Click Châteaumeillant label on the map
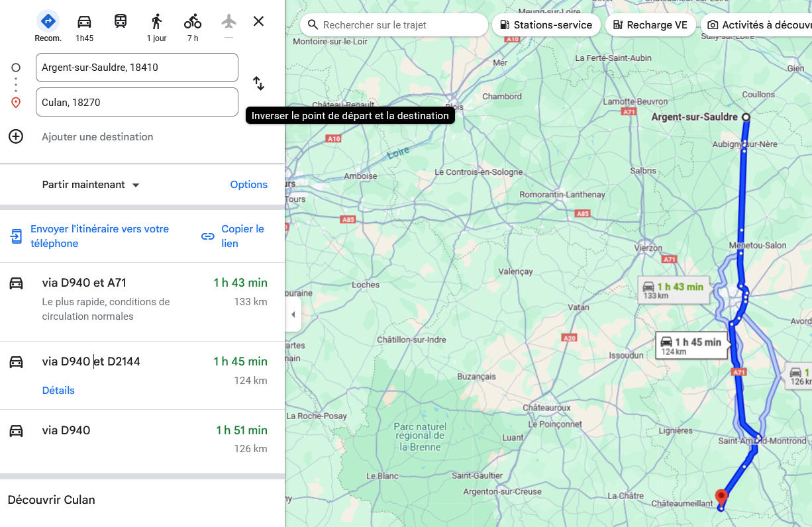812x527 pixels. click(682, 504)
